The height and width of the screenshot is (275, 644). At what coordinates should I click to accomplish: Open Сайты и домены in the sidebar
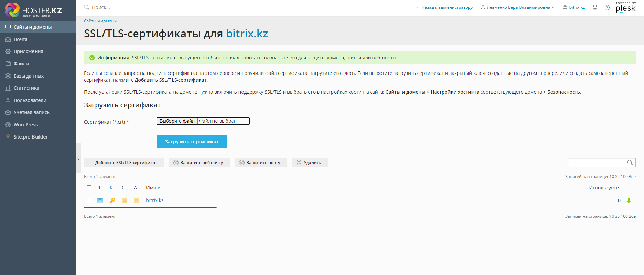tap(38, 27)
